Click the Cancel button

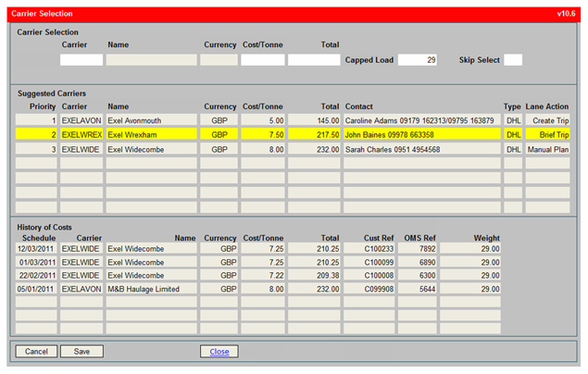[36, 351]
